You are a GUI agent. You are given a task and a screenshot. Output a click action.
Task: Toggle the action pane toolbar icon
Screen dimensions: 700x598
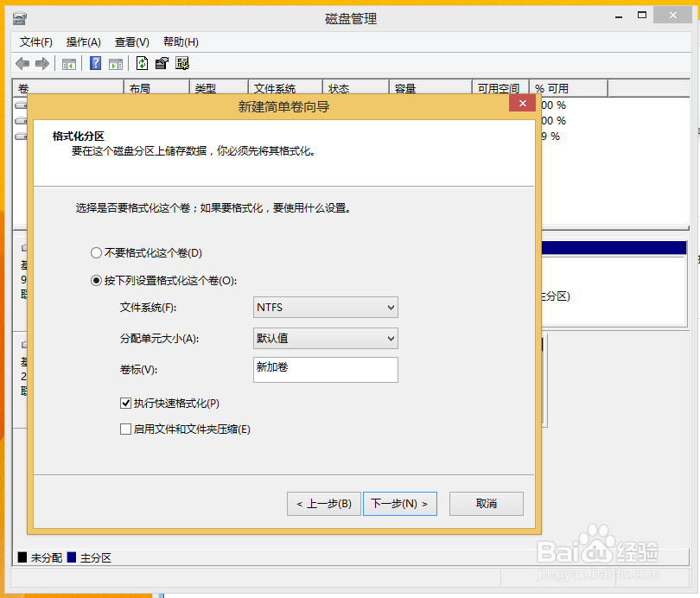(115, 62)
